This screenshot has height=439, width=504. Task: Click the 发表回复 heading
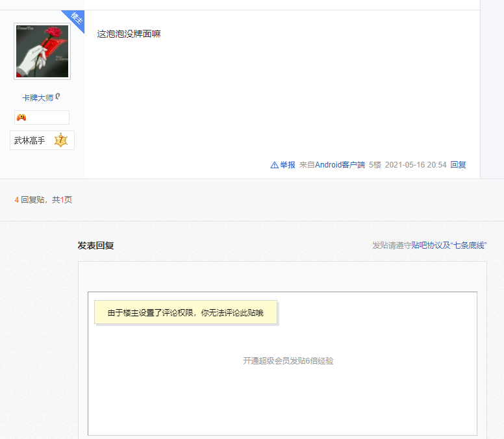point(95,245)
